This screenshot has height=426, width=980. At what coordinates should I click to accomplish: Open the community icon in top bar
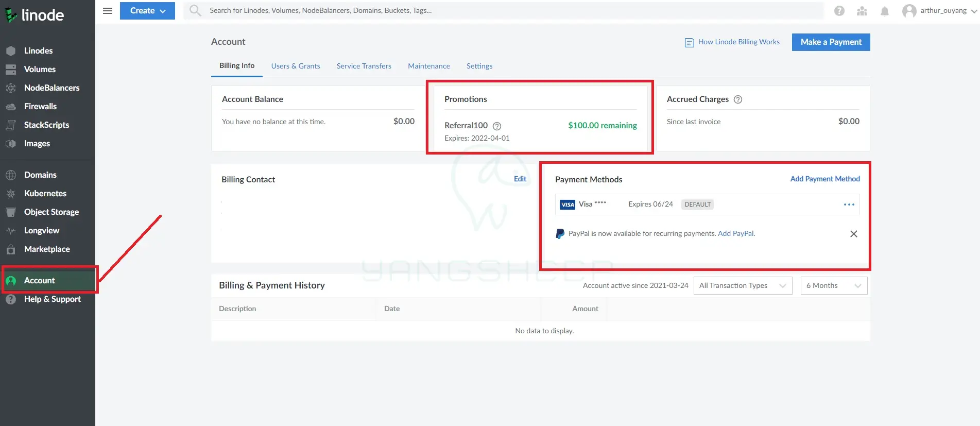[x=862, y=11]
